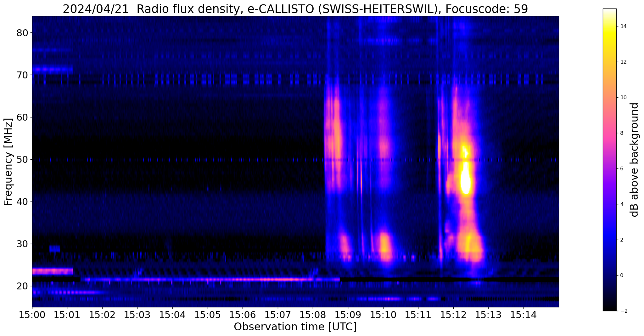Click the 15:02 time tick label
644x336 pixels.
click(102, 314)
